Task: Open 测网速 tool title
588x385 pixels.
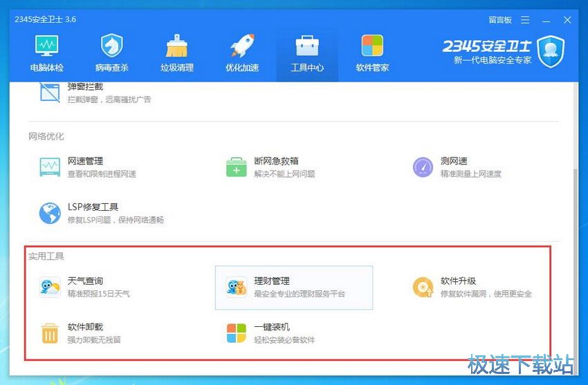Action: pos(454,161)
